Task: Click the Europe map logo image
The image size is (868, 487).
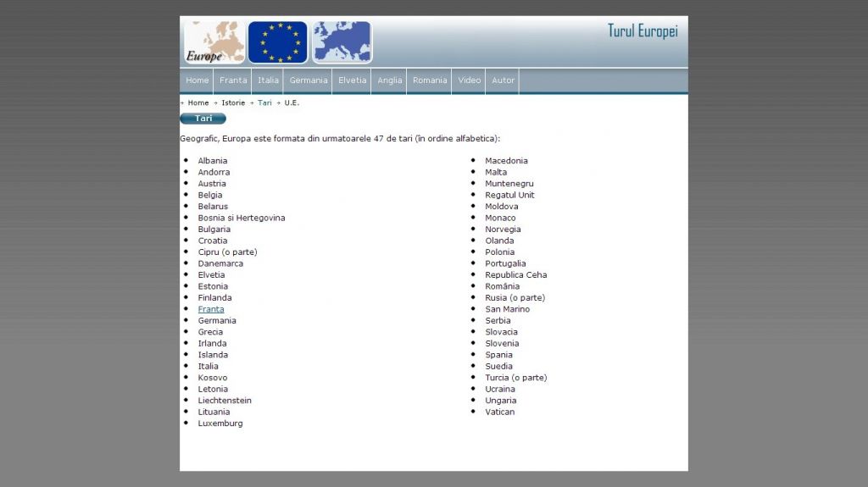Action: (214, 42)
